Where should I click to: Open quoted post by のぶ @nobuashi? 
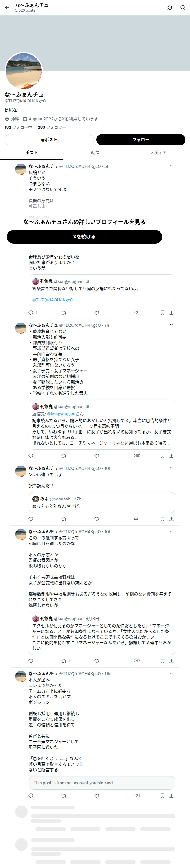(102, 502)
